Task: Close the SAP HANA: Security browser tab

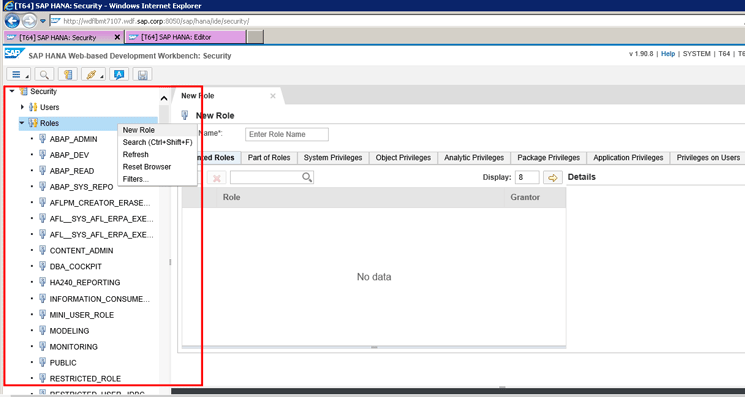Action: (x=117, y=37)
